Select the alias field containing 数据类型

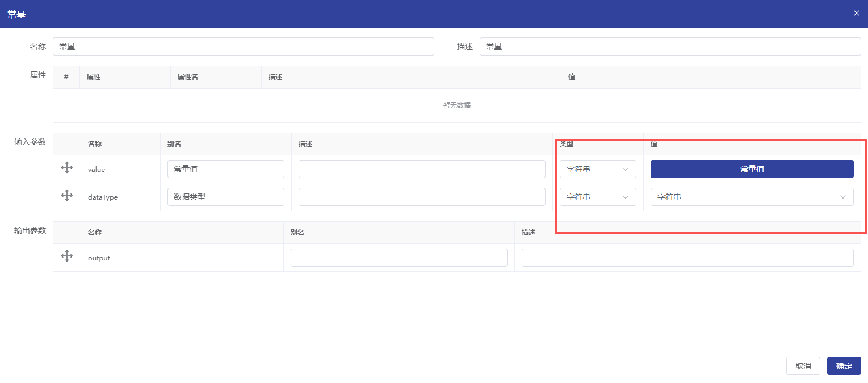pyautogui.click(x=225, y=197)
